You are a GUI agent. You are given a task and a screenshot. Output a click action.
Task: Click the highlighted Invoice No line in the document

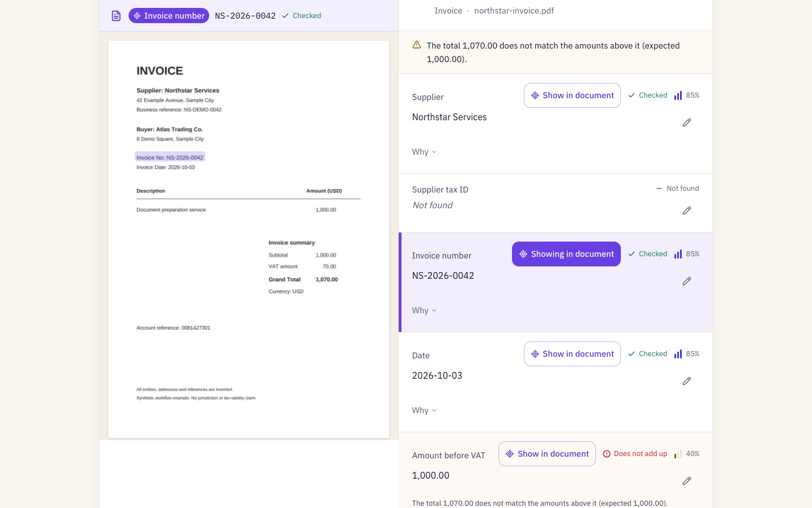point(170,157)
